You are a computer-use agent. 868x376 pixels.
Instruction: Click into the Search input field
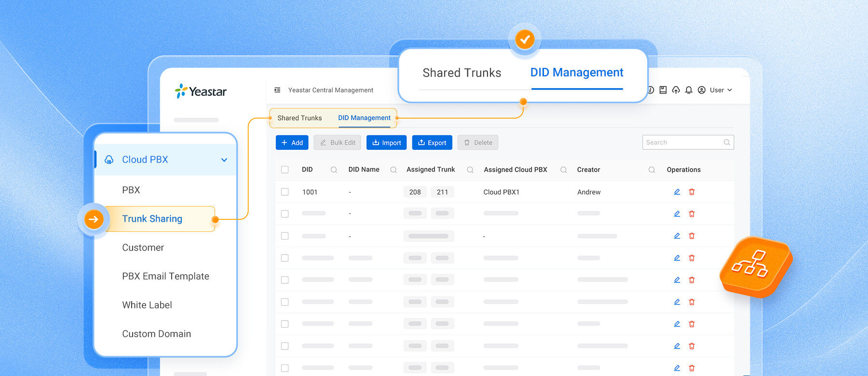coord(688,142)
